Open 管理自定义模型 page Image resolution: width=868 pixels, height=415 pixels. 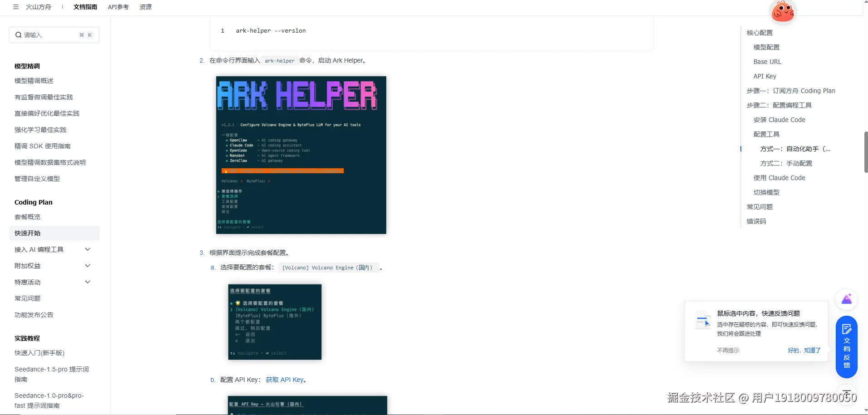[37, 179]
